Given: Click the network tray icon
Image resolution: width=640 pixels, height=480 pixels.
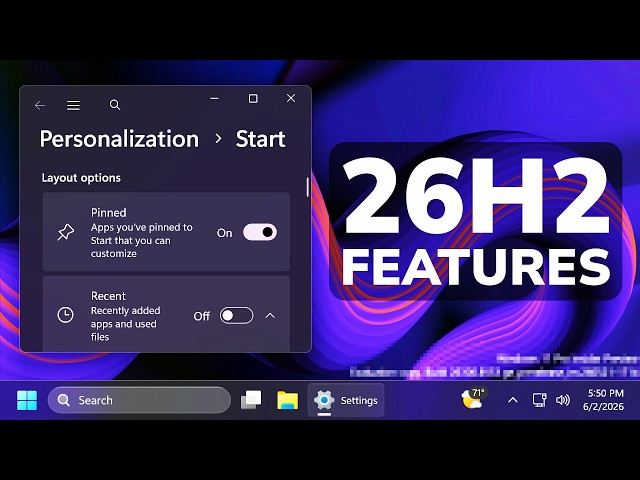Looking at the screenshot, I should [x=539, y=400].
